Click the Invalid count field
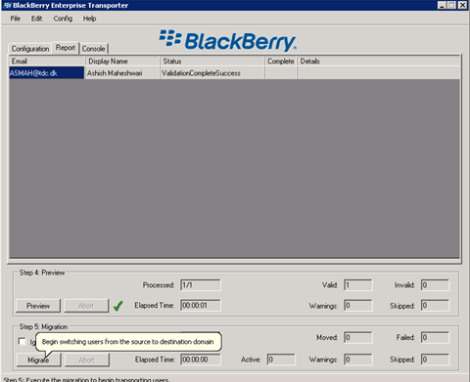This screenshot has width=470, height=382. point(435,285)
